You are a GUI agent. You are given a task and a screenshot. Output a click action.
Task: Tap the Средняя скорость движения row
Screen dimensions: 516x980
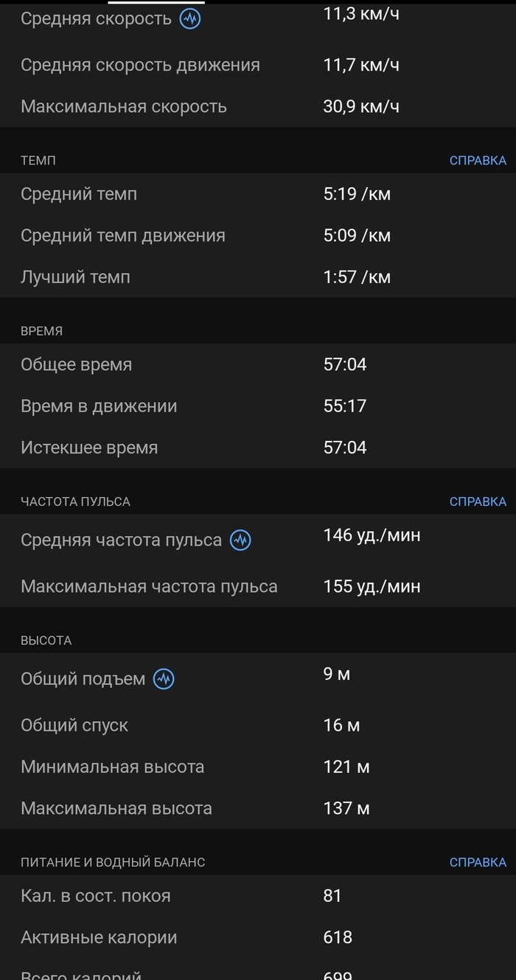pyautogui.click(x=258, y=66)
